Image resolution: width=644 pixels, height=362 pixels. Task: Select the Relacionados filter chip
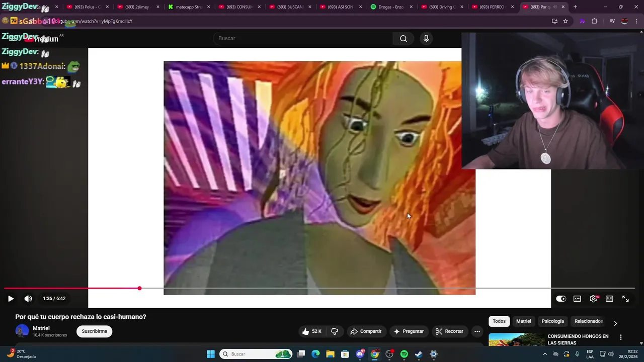click(x=589, y=321)
